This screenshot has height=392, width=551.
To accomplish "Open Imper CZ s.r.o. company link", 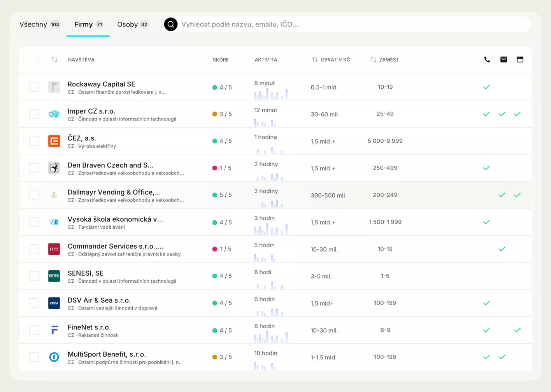I will tap(91, 111).
